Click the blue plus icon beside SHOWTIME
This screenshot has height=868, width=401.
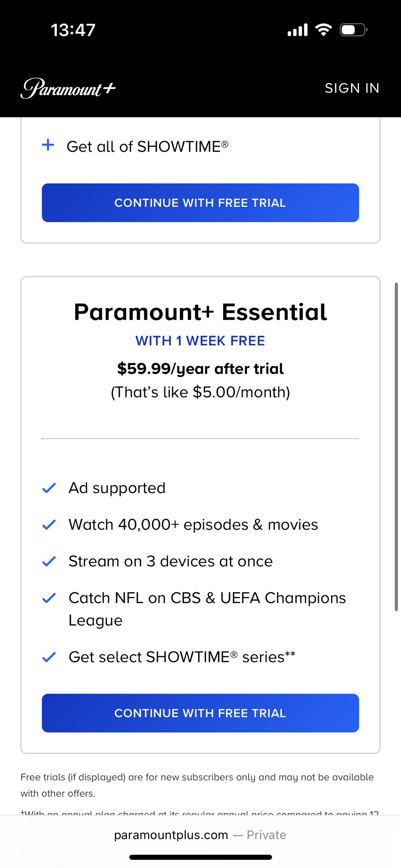48,145
